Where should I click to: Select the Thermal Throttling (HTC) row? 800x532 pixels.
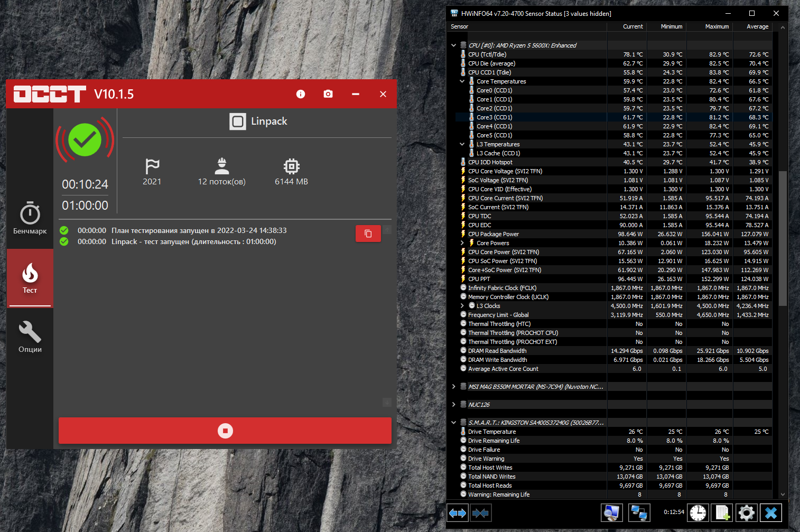[610, 324]
